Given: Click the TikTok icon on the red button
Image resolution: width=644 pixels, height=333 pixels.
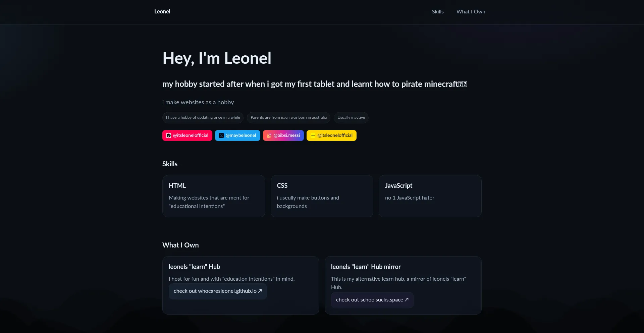Looking at the screenshot, I should click(x=169, y=135).
